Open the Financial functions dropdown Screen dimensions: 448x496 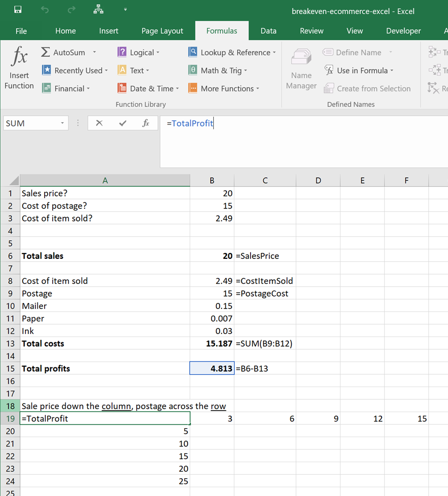click(x=66, y=88)
